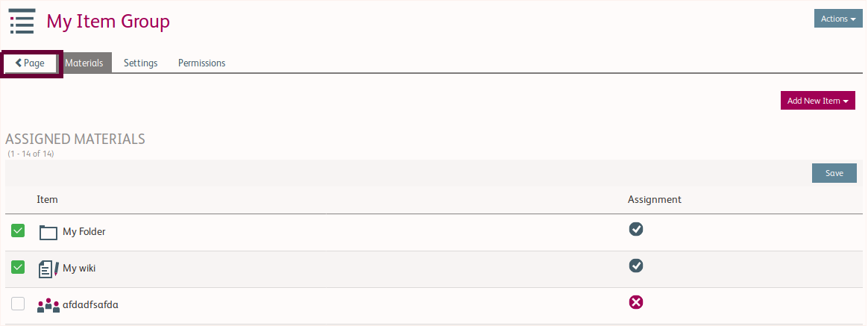Image resolution: width=868 pixels, height=326 pixels.
Task: Uncheck the My Folder checkbox
Action: [18, 231]
